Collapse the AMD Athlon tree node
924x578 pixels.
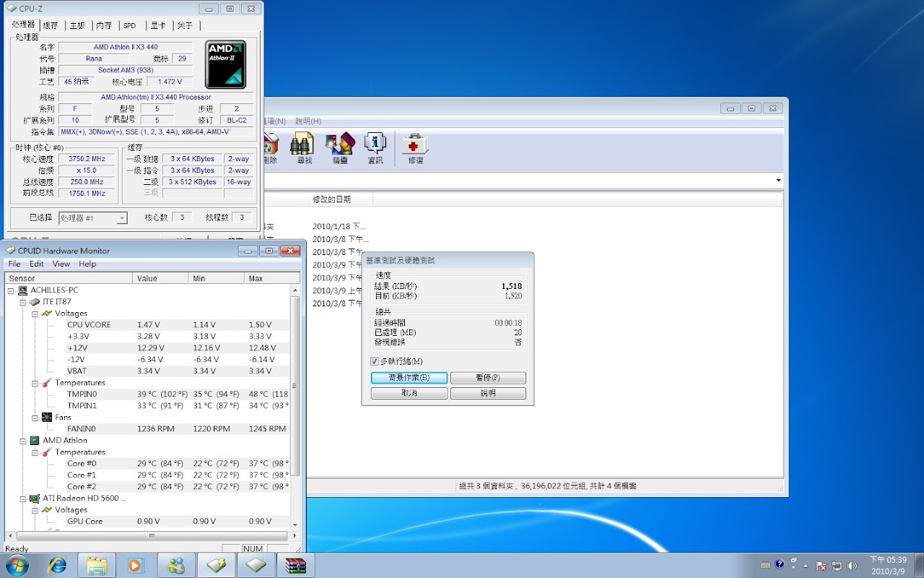pyautogui.click(x=22, y=441)
